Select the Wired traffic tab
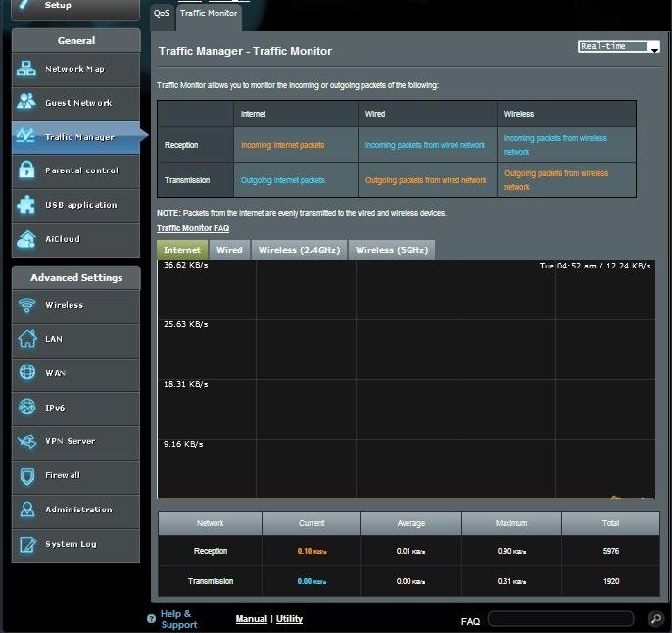The image size is (672, 633). point(229,250)
